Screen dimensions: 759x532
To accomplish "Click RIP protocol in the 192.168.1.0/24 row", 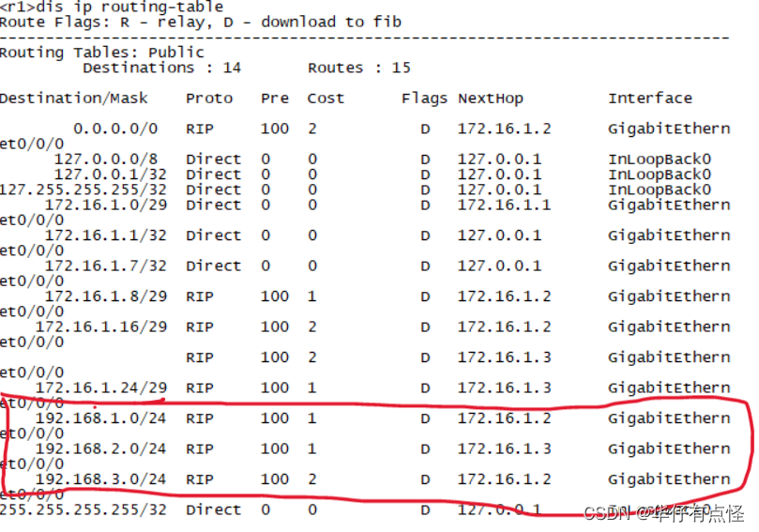I will point(200,418).
